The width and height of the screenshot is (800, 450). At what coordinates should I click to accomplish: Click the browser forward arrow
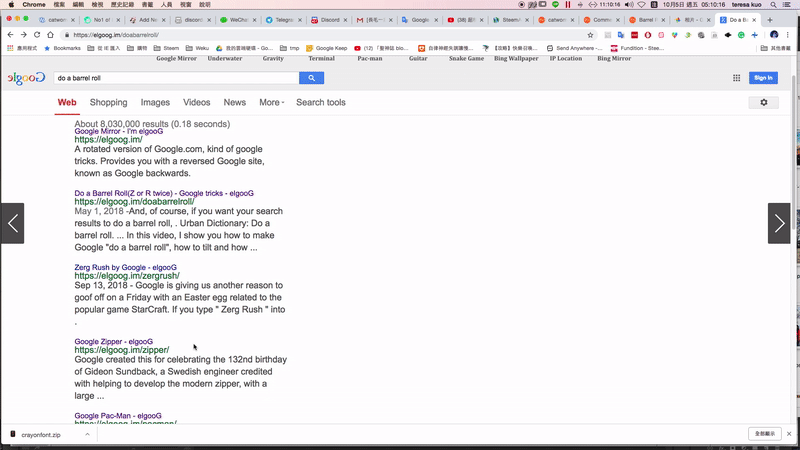[x=23, y=35]
